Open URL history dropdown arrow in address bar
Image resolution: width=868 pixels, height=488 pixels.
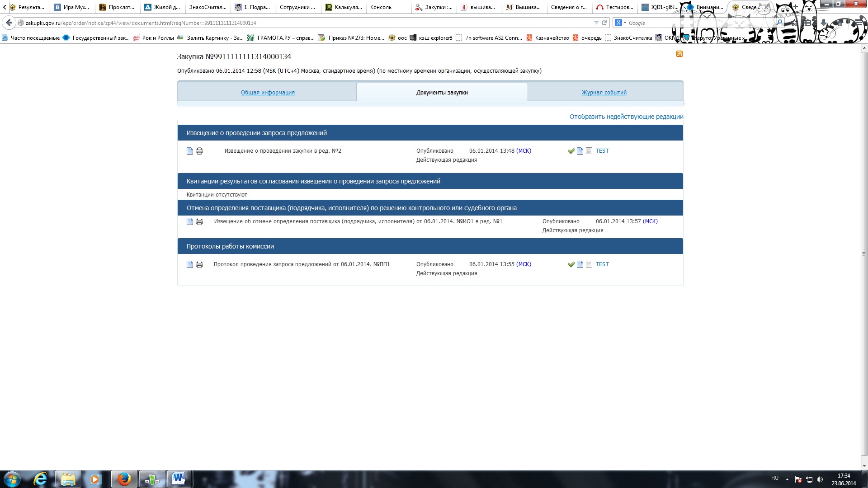tap(596, 23)
